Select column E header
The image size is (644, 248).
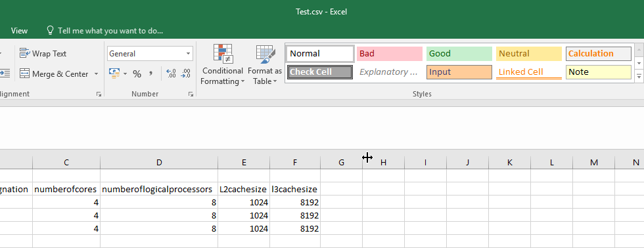(x=244, y=162)
